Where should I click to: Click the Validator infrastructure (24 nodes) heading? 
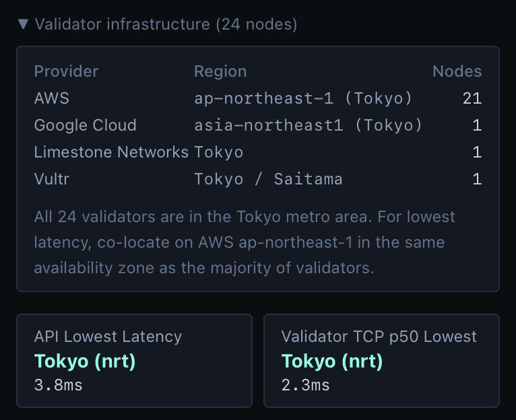pyautogui.click(x=166, y=24)
